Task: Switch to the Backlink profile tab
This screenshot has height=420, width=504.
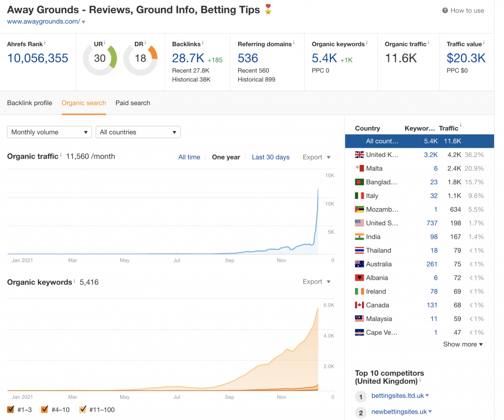Action: coord(30,103)
